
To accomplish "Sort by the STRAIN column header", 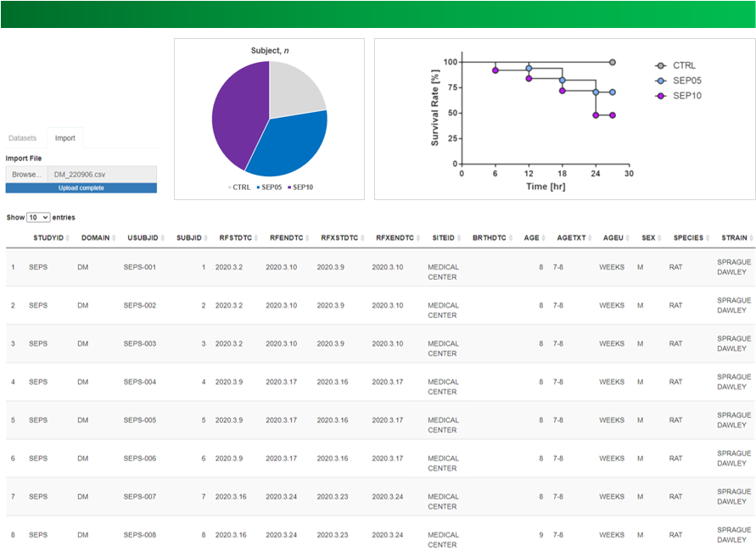I will tap(734, 237).
